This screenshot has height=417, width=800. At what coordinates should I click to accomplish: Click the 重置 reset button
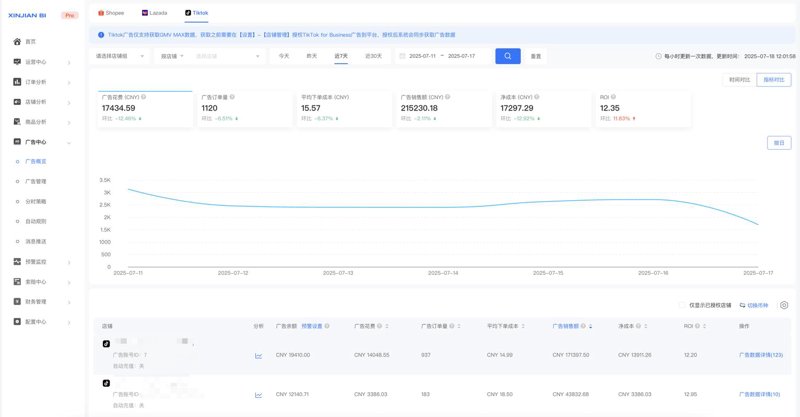click(536, 56)
